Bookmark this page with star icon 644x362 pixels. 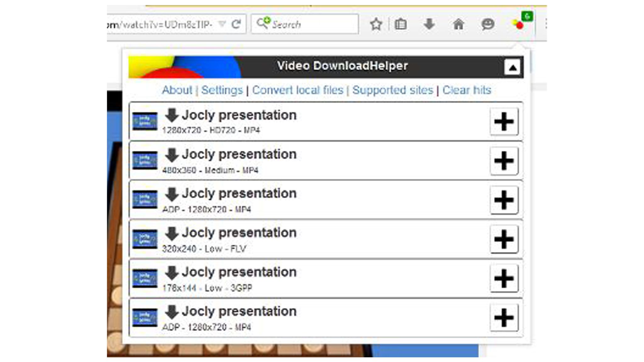(376, 24)
